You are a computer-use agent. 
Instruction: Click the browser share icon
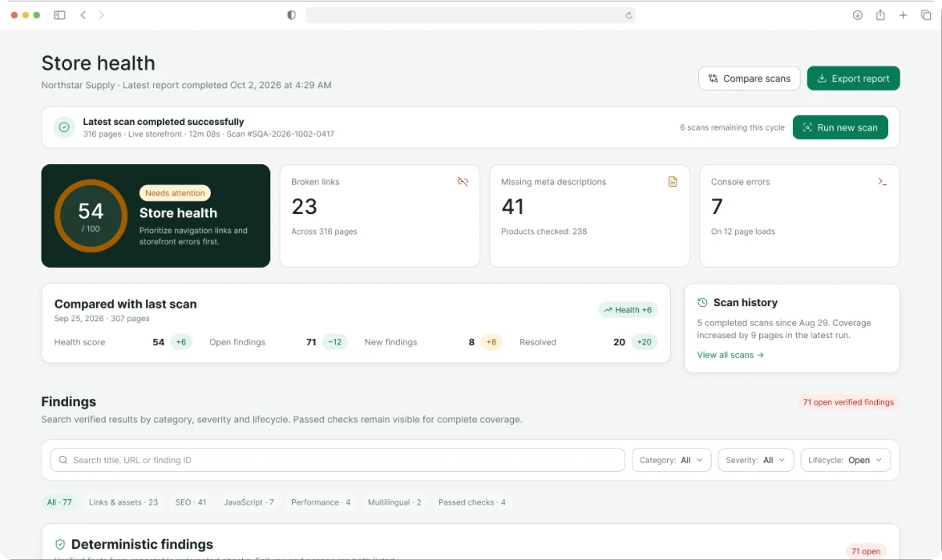pyautogui.click(x=880, y=15)
